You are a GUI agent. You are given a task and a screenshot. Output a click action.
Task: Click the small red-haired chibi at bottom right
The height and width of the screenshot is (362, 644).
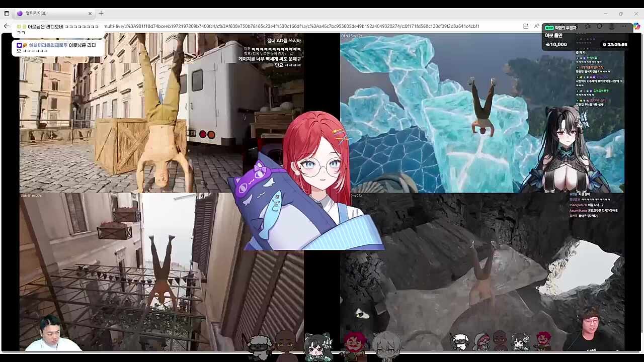tap(543, 340)
